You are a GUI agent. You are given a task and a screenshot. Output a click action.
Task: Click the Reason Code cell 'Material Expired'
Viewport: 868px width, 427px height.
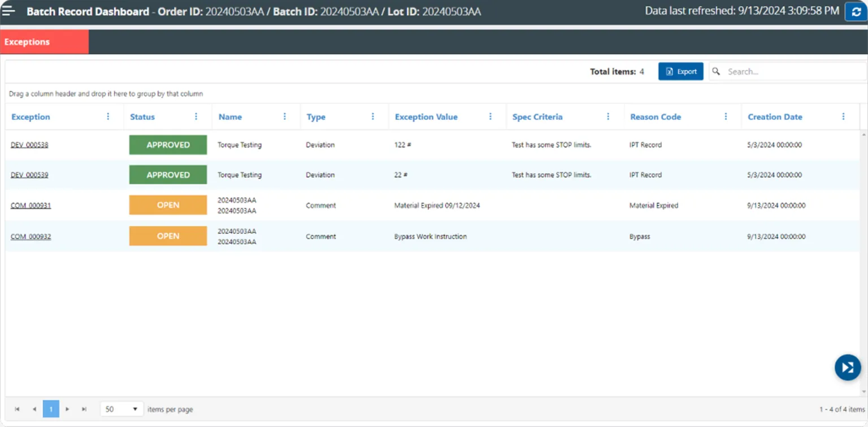[x=654, y=206]
